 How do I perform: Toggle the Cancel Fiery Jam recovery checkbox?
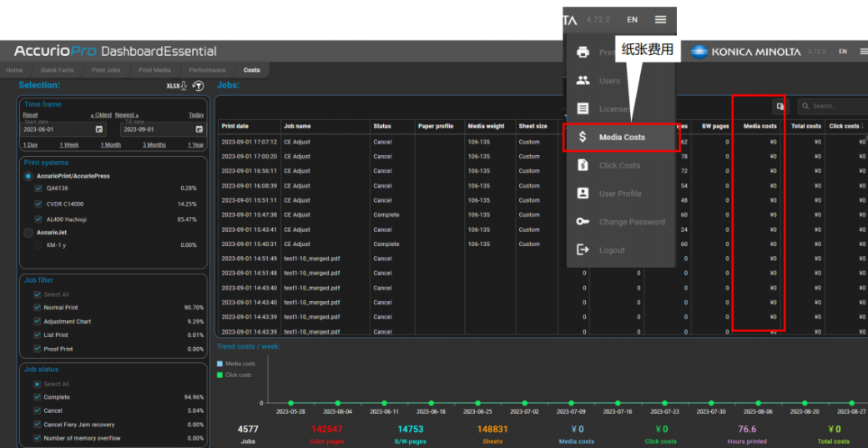(x=37, y=425)
